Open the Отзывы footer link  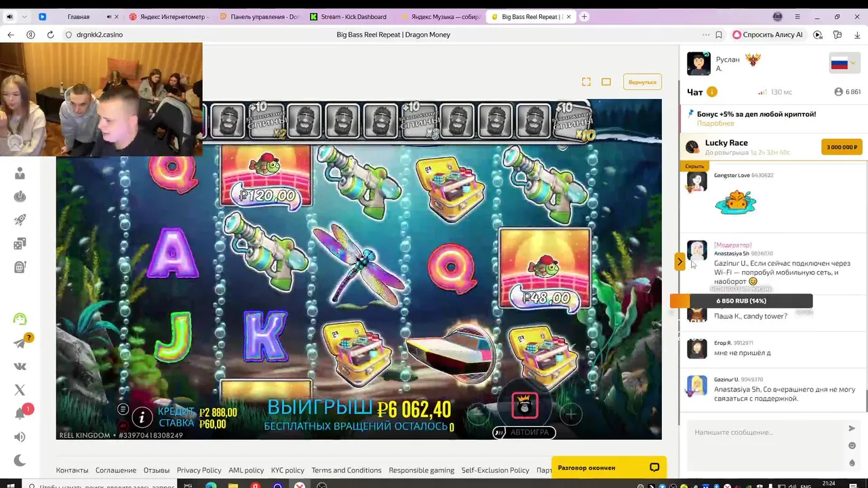[157, 470]
